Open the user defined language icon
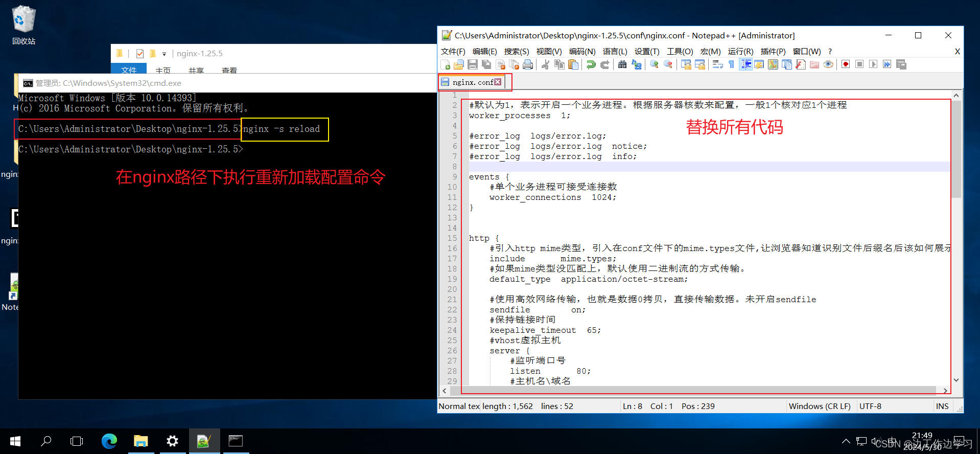 coord(759,64)
